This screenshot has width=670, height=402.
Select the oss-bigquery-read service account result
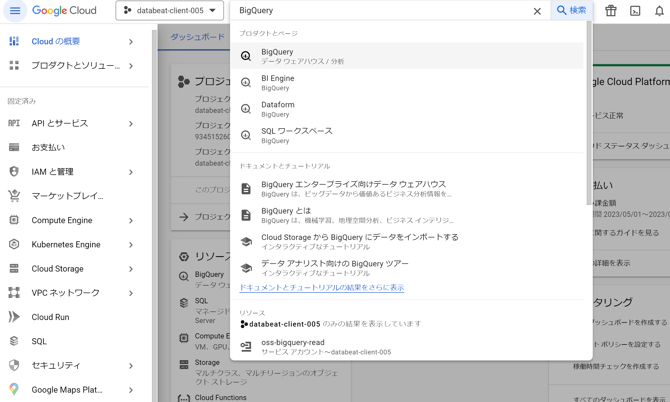(x=407, y=347)
